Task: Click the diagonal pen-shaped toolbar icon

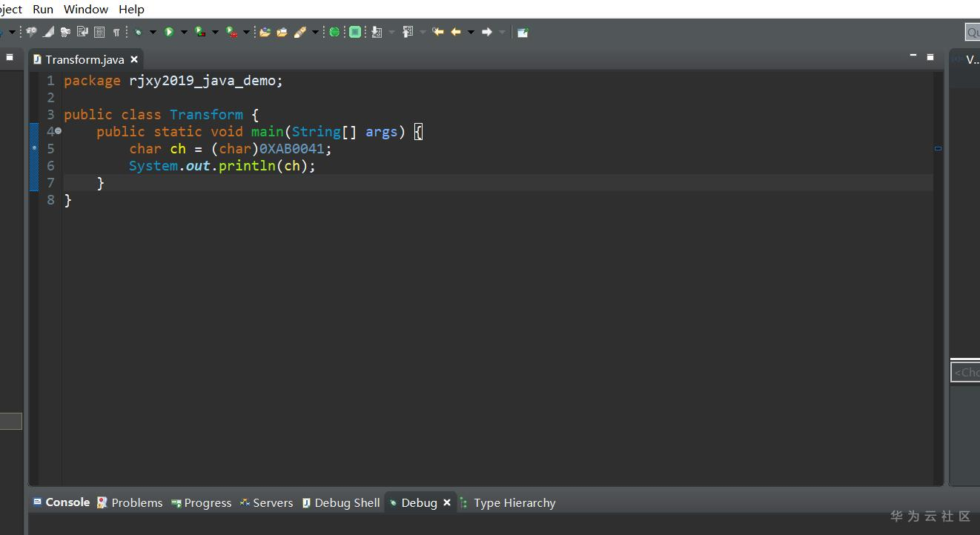Action: [x=48, y=32]
